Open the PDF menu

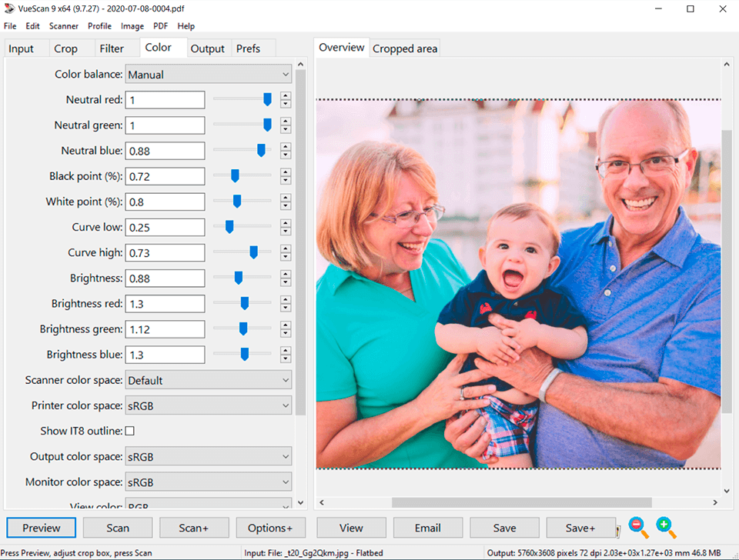(x=160, y=25)
